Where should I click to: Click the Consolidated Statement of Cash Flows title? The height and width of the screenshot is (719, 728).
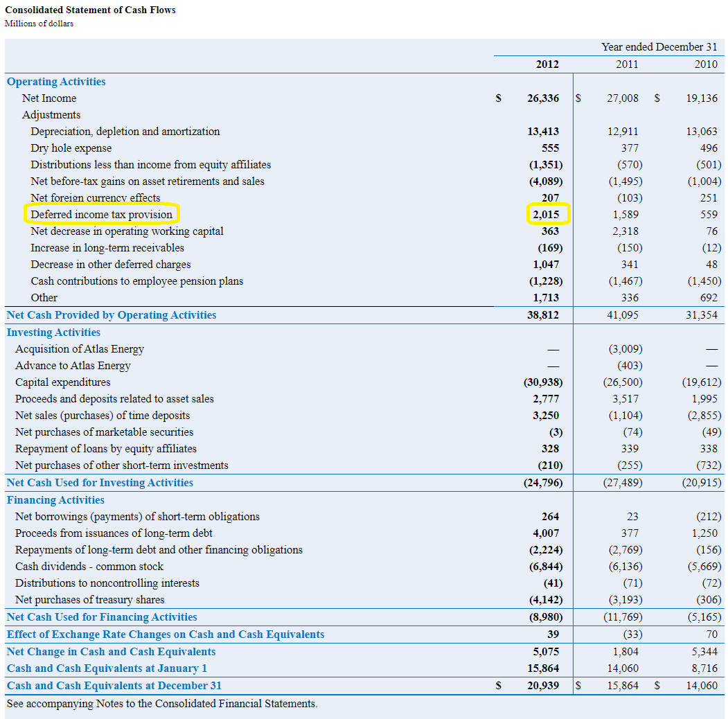[x=90, y=10]
